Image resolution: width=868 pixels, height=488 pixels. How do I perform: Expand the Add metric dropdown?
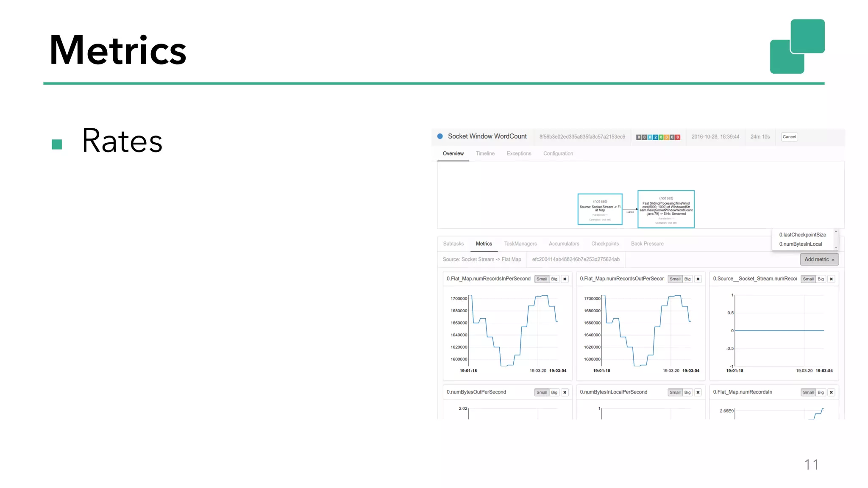819,259
